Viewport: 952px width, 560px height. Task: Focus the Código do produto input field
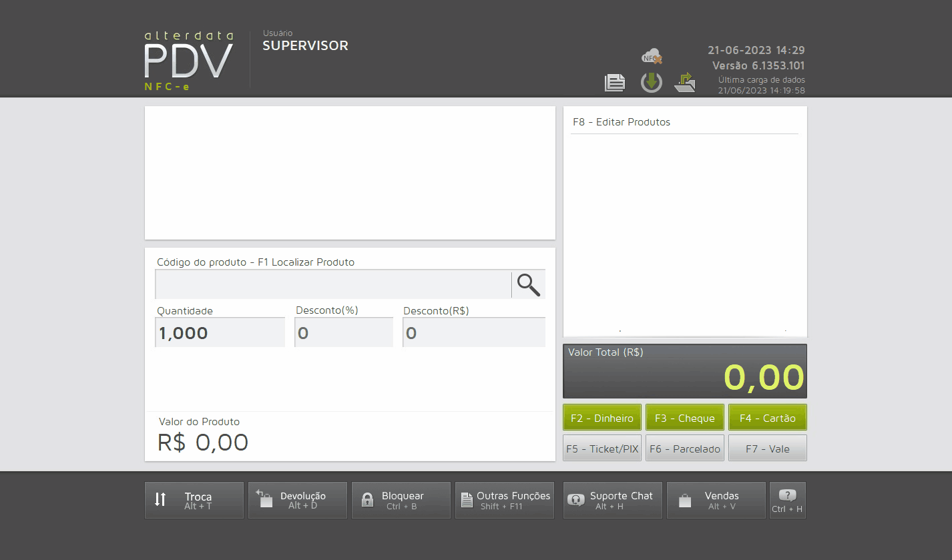[333, 285]
